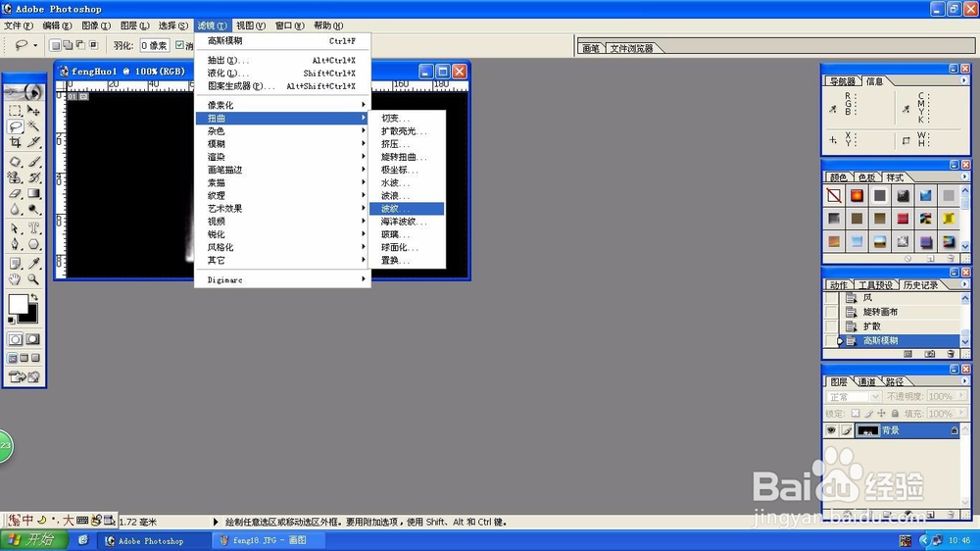Toggle lock position icon in Layers panel
The height and width of the screenshot is (551, 980).
coord(881,414)
